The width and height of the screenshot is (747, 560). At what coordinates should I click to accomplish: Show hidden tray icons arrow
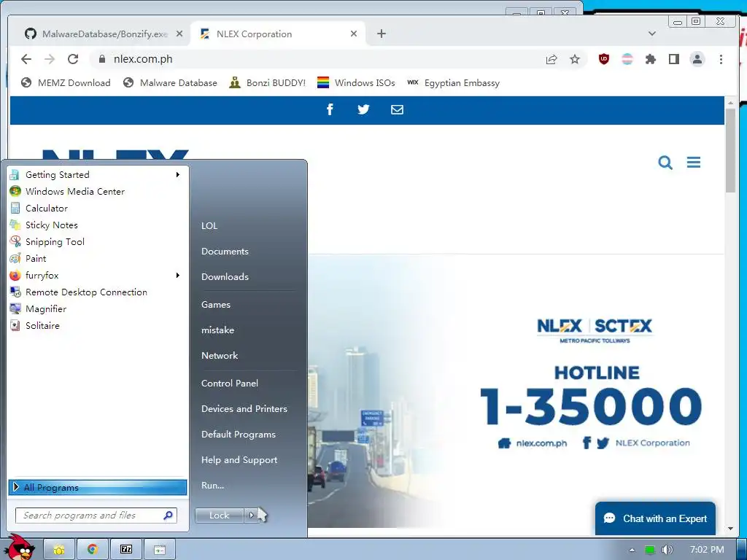tap(632, 550)
